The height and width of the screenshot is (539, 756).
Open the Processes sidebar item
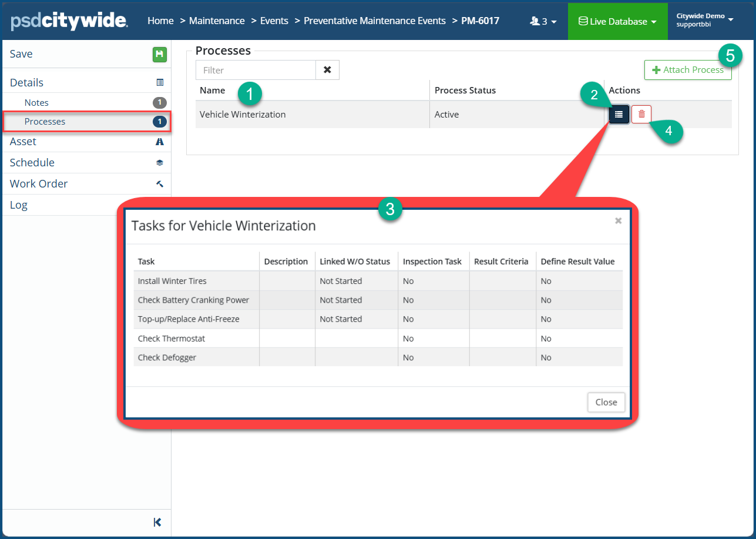[45, 122]
